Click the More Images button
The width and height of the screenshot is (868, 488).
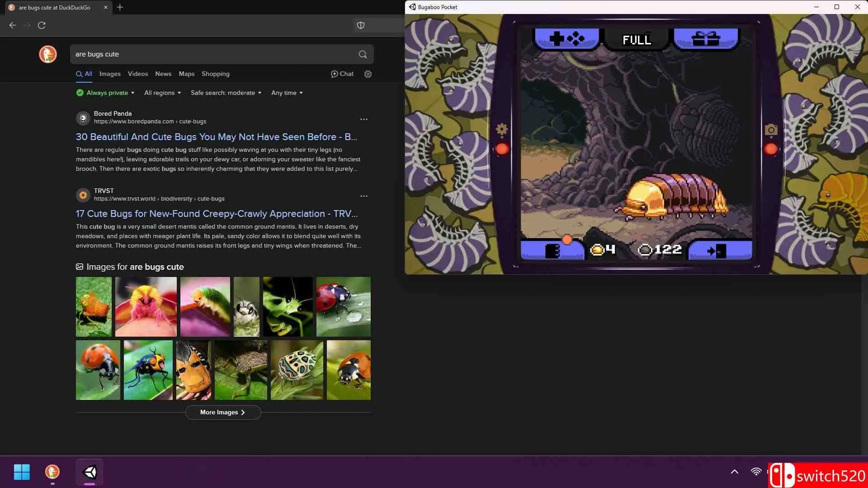tap(223, 412)
